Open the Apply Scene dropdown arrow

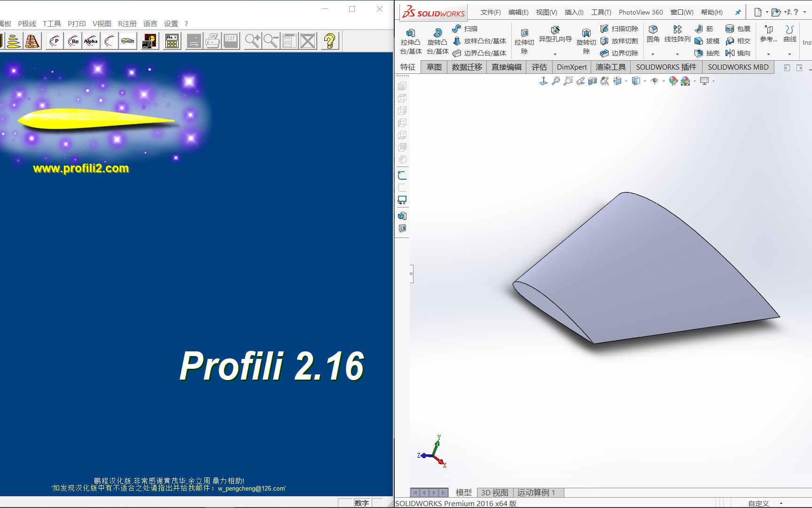tap(695, 81)
